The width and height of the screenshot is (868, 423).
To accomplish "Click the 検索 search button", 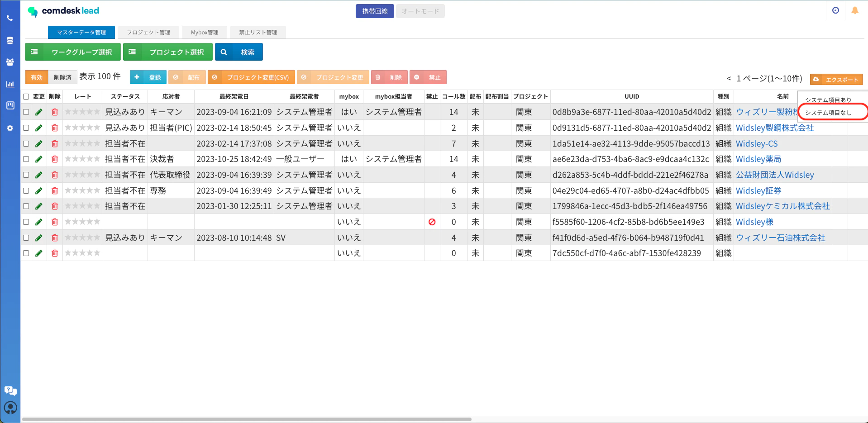I will coord(239,52).
